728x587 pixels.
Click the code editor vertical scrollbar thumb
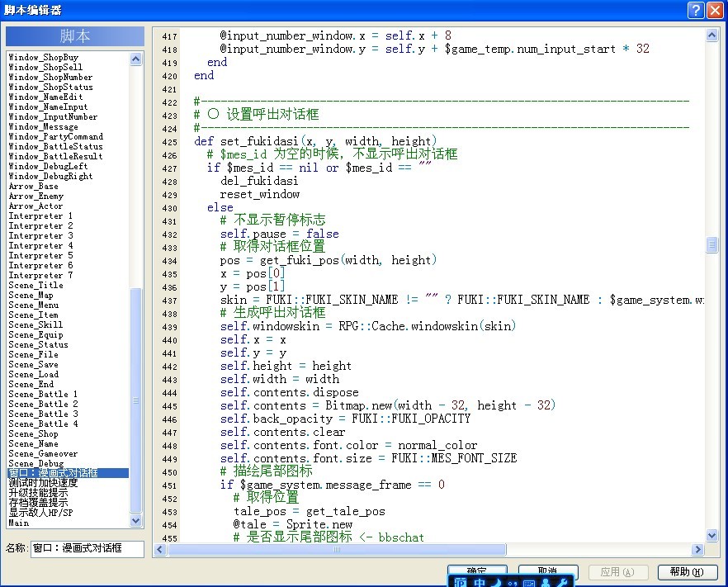pyautogui.click(x=711, y=244)
